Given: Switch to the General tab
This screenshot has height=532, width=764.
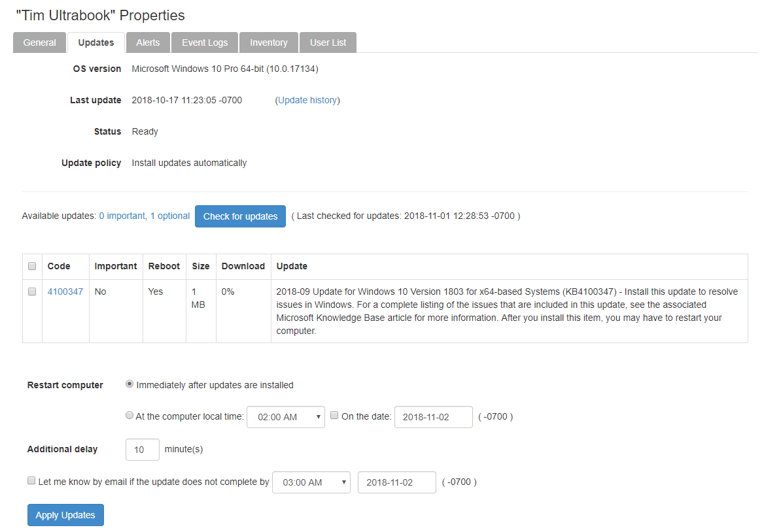Looking at the screenshot, I should [39, 42].
